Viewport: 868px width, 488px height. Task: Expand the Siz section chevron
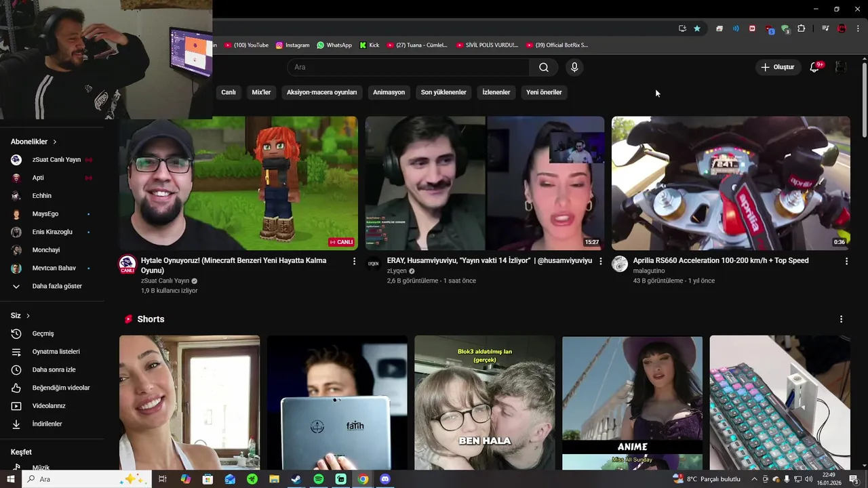tap(28, 316)
